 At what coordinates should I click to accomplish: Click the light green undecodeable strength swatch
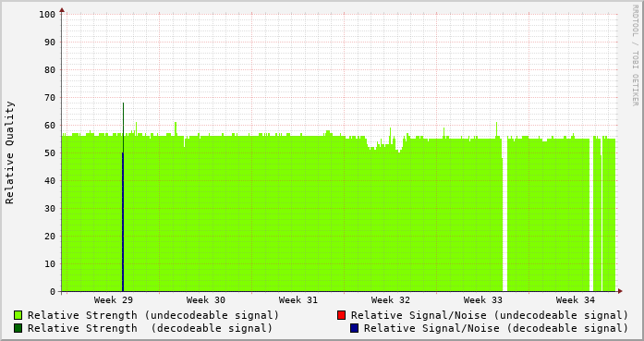(18, 315)
